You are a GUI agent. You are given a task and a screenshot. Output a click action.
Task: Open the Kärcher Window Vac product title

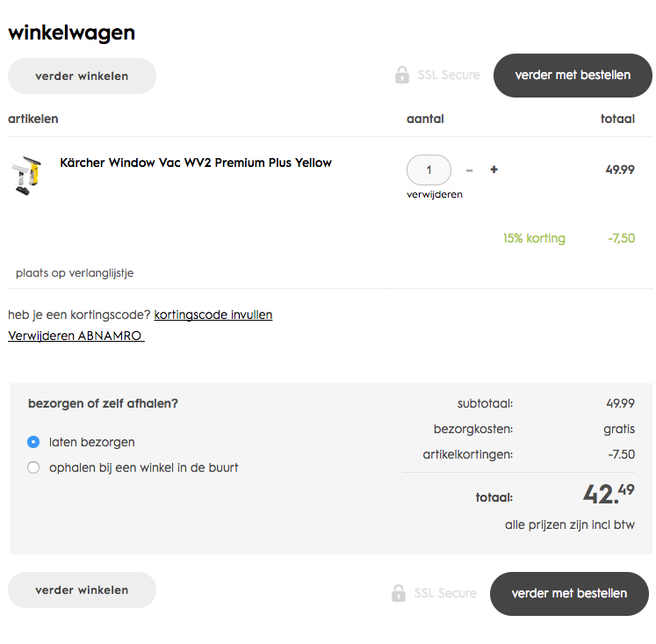click(196, 163)
